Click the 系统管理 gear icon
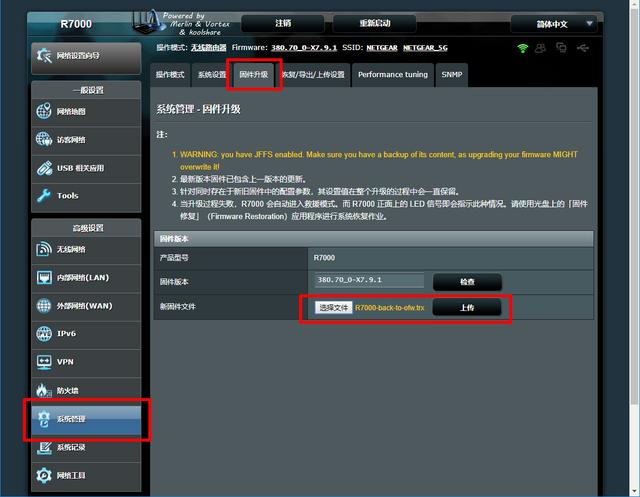The image size is (640, 497). 44,419
